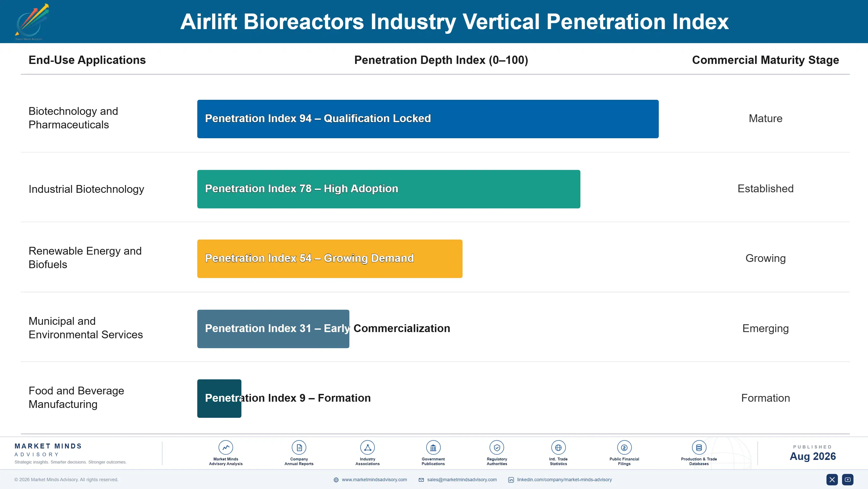Click the Public Financial Filings icon

click(x=624, y=447)
